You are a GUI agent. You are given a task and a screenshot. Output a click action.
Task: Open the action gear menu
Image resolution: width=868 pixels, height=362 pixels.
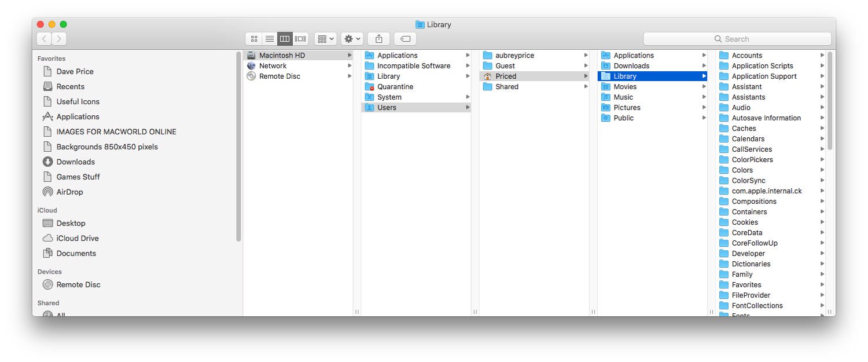[x=352, y=39]
